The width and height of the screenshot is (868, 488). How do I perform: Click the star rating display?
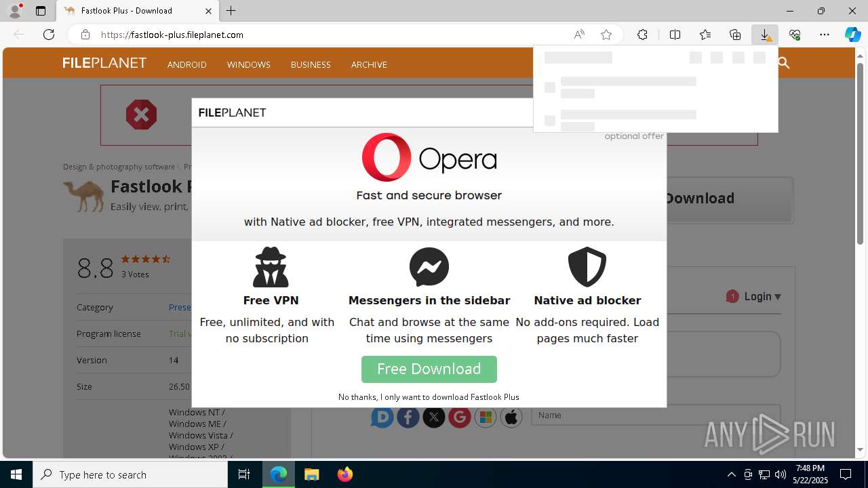(145, 259)
